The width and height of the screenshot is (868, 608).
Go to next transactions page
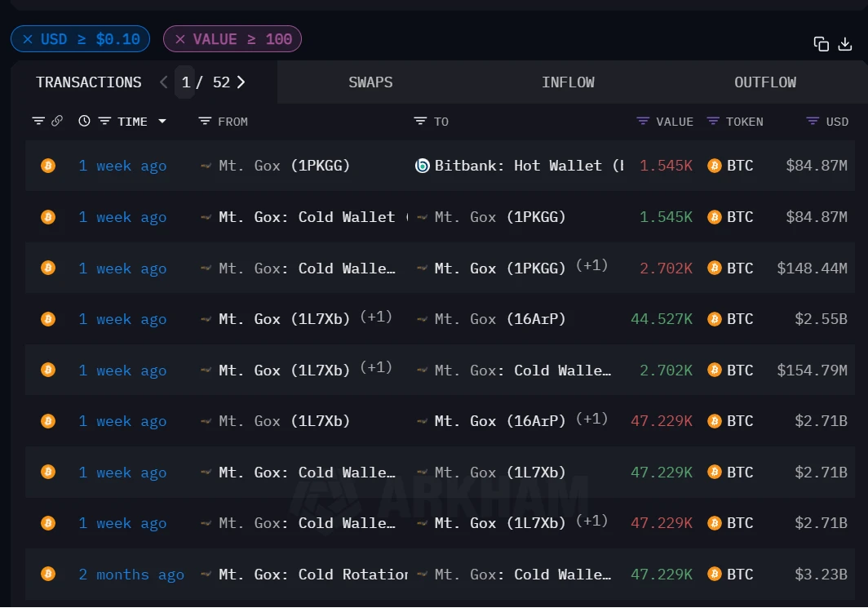coord(241,82)
